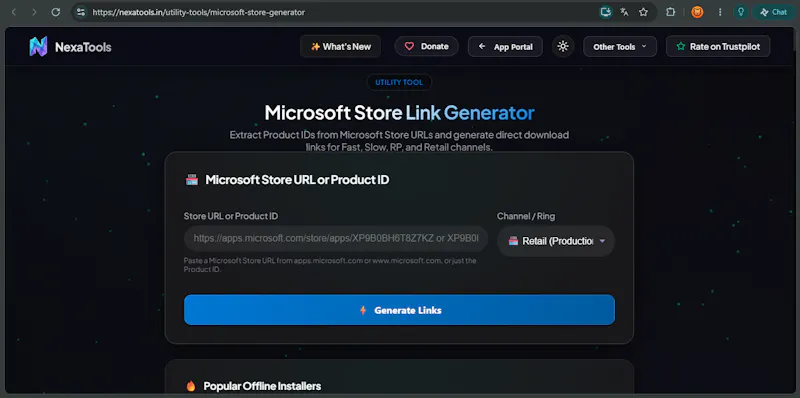Screen dimensions: 800x398
Task: Click the install app icon in address bar
Action: click(x=606, y=12)
